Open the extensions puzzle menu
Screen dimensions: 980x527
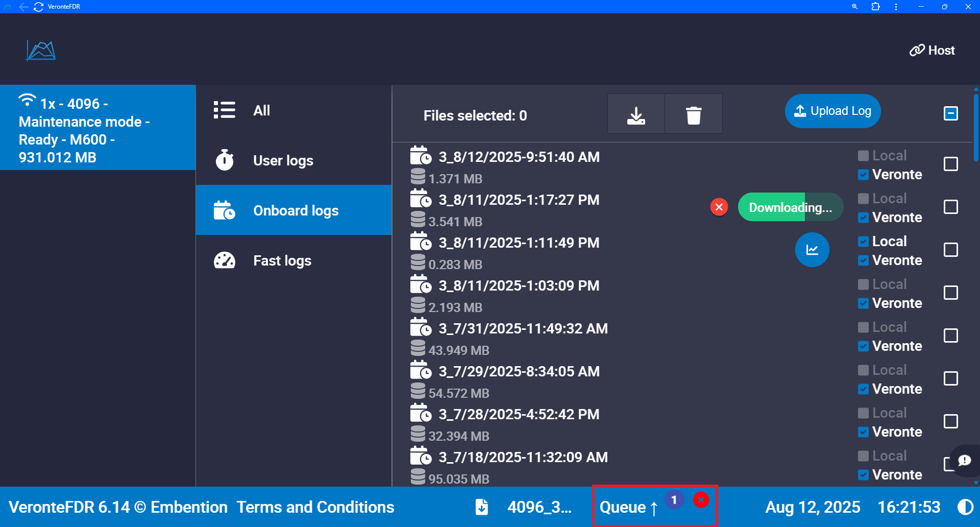875,7
